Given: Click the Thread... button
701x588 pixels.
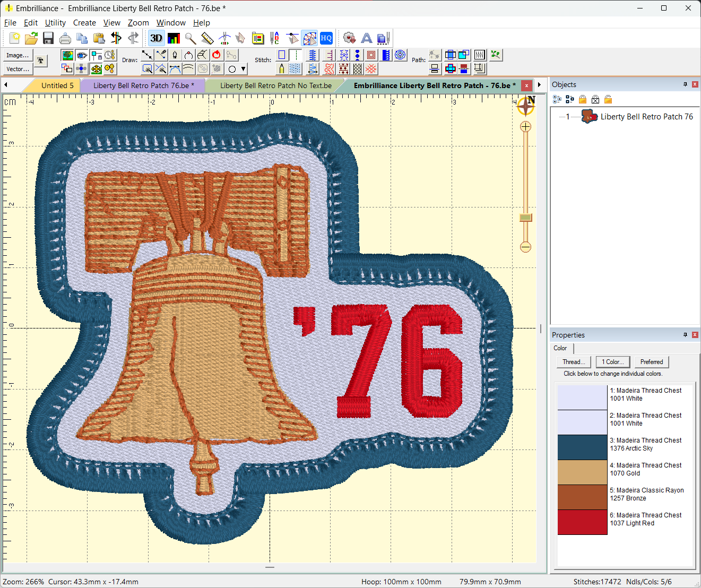Looking at the screenshot, I should (x=574, y=362).
